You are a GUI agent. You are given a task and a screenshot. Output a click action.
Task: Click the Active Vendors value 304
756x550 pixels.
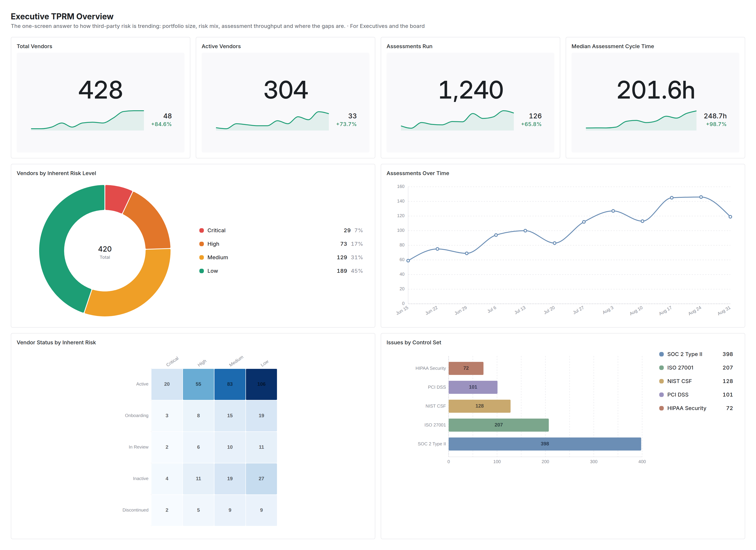pyautogui.click(x=286, y=90)
